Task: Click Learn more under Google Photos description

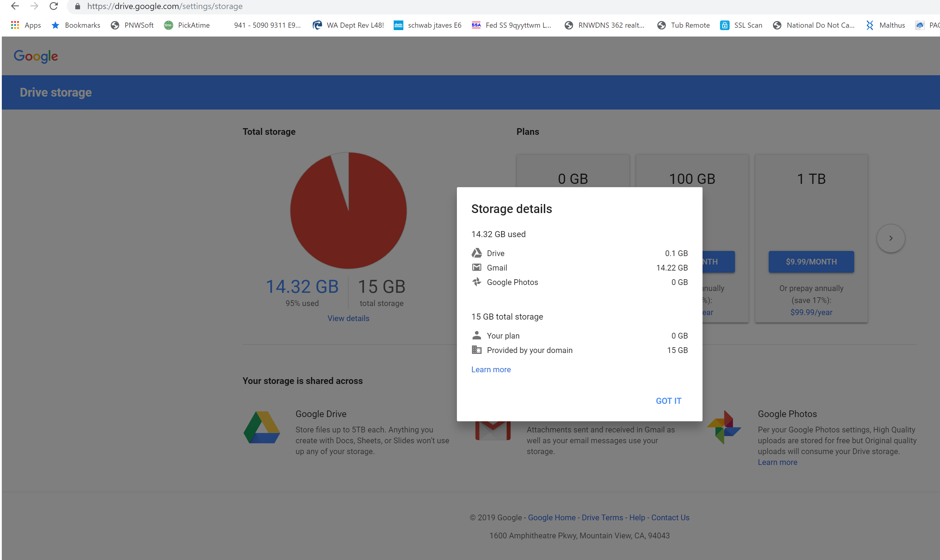Action: (778, 462)
